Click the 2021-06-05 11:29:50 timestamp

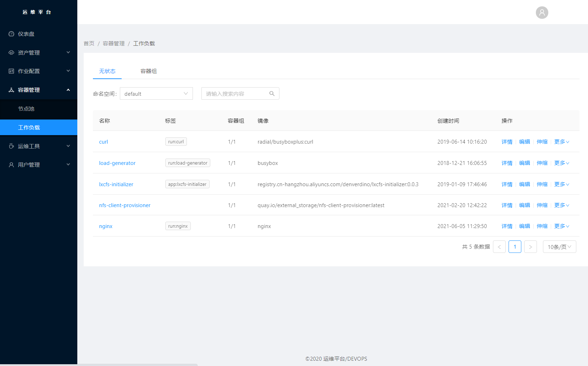[462, 226]
